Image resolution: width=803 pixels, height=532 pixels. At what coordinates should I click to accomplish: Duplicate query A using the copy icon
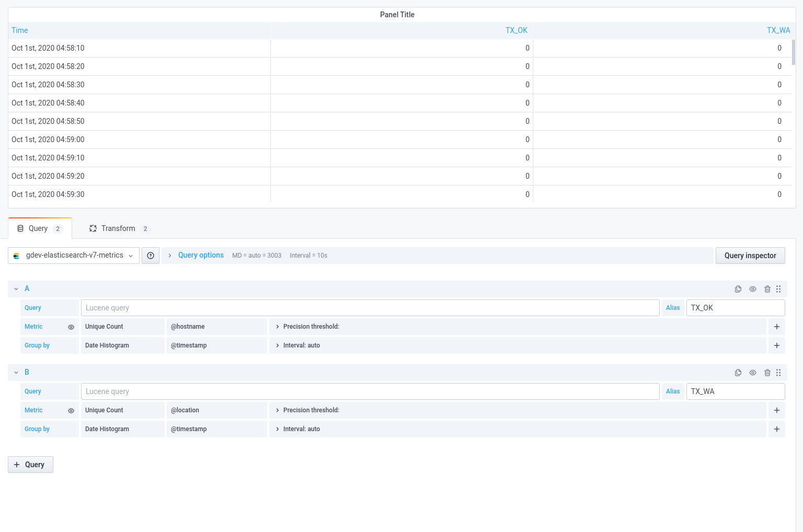point(738,289)
